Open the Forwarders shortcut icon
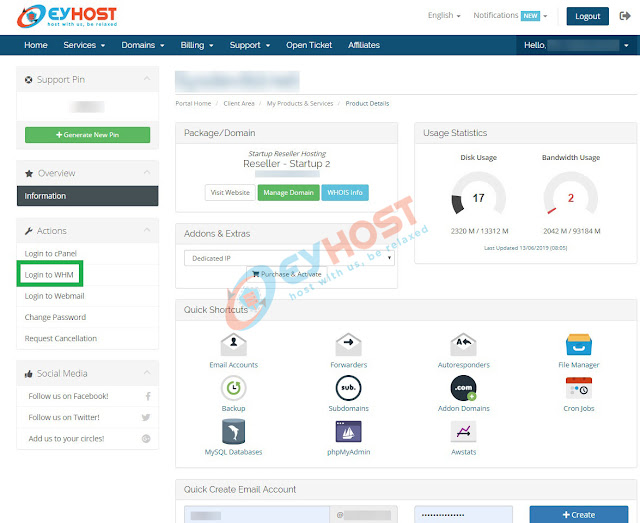 click(x=349, y=345)
